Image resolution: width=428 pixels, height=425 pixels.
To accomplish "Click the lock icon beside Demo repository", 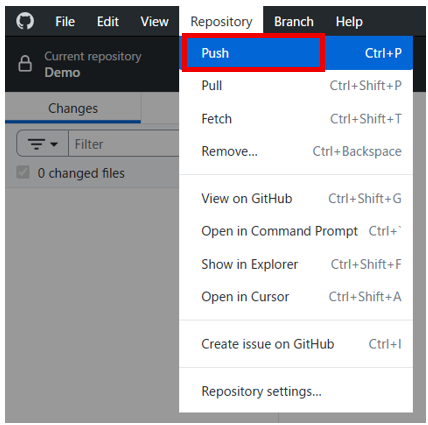I will pyautogui.click(x=25, y=64).
